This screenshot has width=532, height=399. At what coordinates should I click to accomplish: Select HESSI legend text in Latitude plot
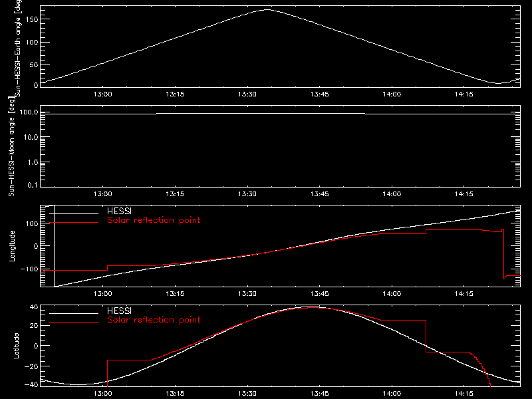[119, 311]
